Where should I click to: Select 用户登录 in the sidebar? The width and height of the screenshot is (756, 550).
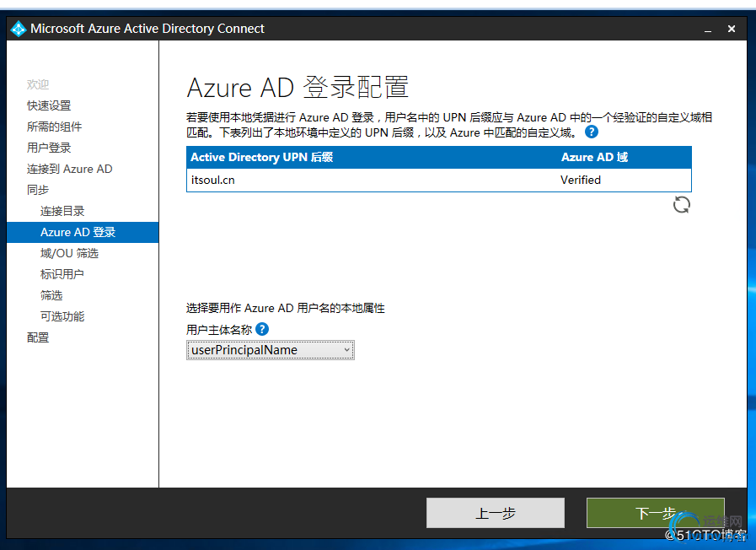[49, 148]
